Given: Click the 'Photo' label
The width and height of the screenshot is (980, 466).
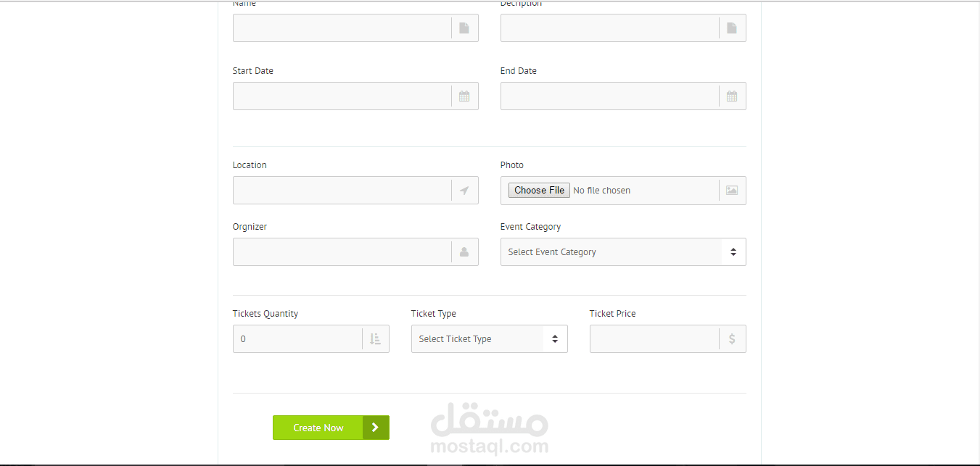Looking at the screenshot, I should click(512, 165).
